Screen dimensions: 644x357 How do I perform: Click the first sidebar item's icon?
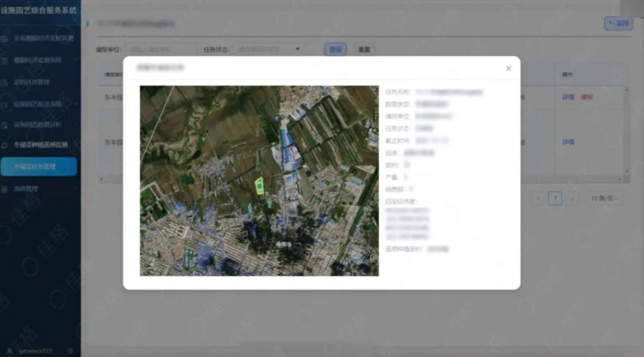click(x=5, y=39)
